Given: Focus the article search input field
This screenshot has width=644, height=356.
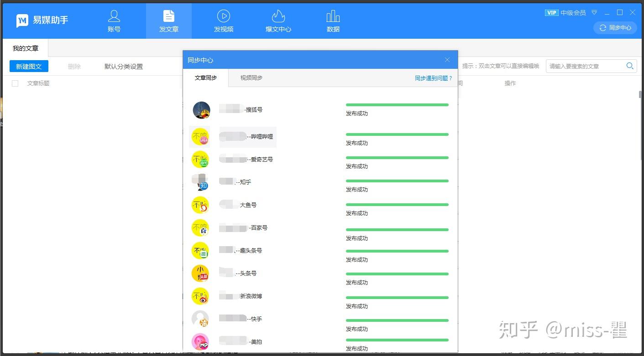Looking at the screenshot, I should [586, 66].
